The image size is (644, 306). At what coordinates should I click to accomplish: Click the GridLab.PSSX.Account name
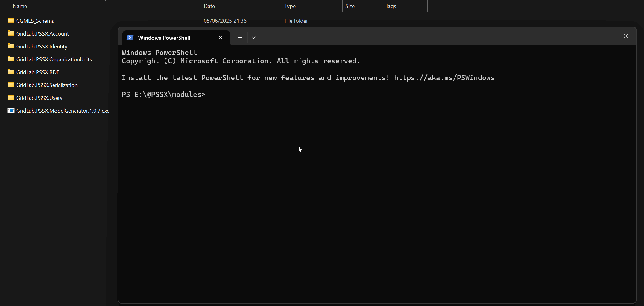(42, 34)
